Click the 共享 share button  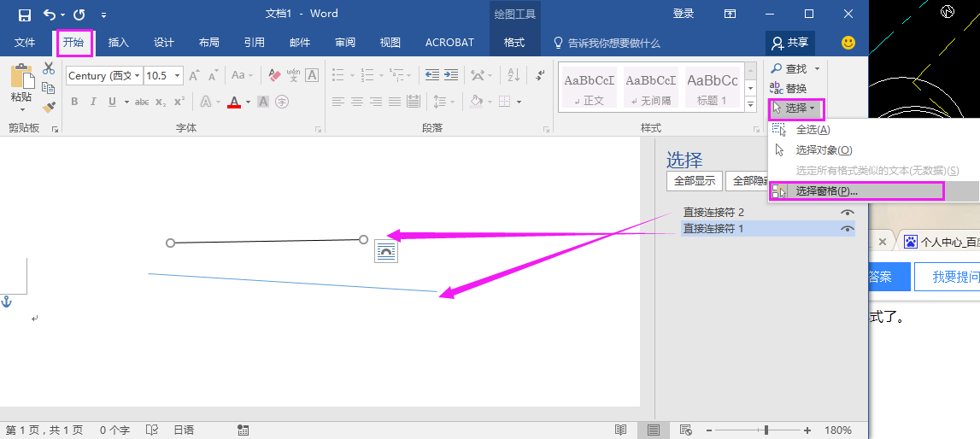[x=790, y=43]
